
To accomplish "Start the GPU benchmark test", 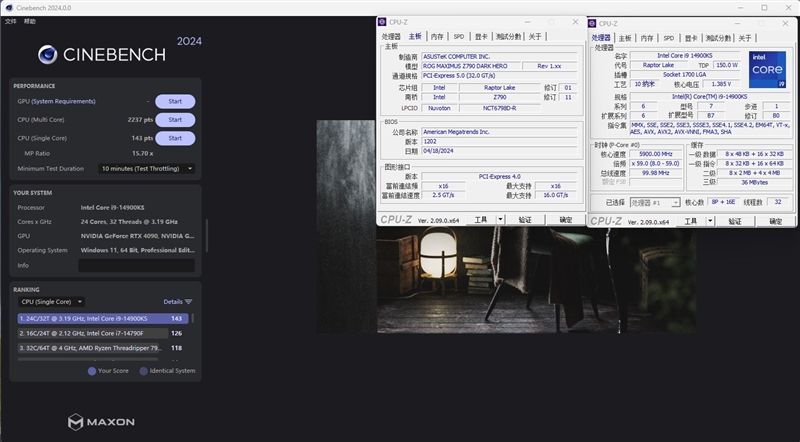I will [x=175, y=101].
